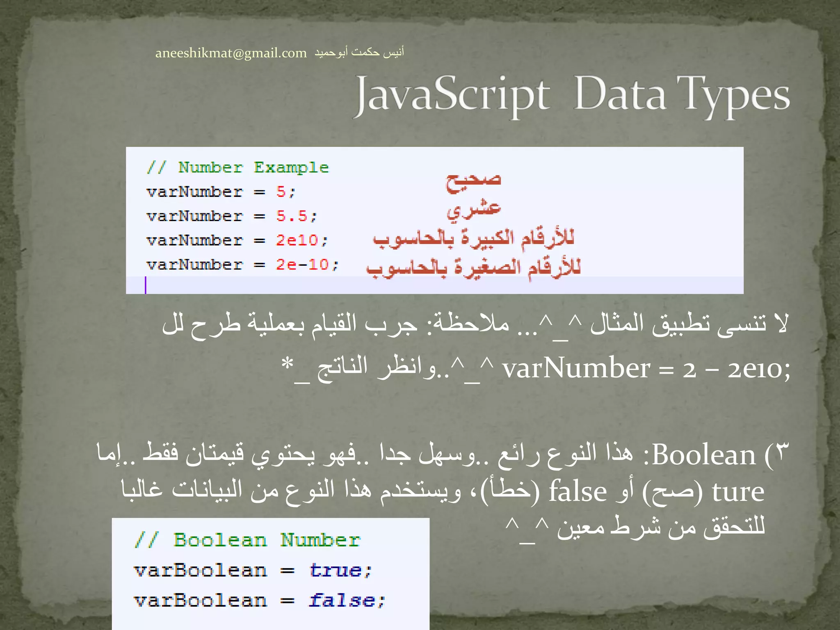Image resolution: width=840 pixels, height=630 pixels.
Task: Click the text cursor in the Number code box
Action: coord(146,285)
